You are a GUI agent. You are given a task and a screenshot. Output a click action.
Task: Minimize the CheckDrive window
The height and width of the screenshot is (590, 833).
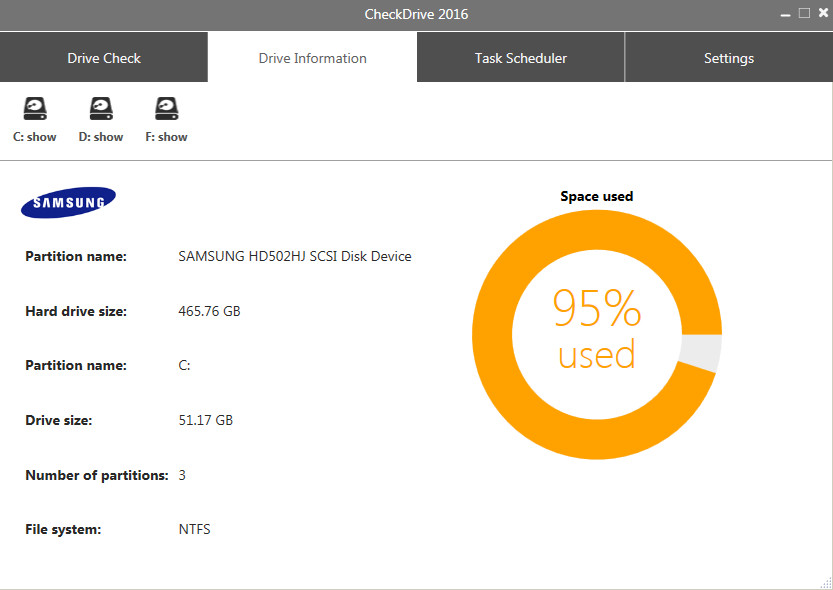tap(786, 14)
